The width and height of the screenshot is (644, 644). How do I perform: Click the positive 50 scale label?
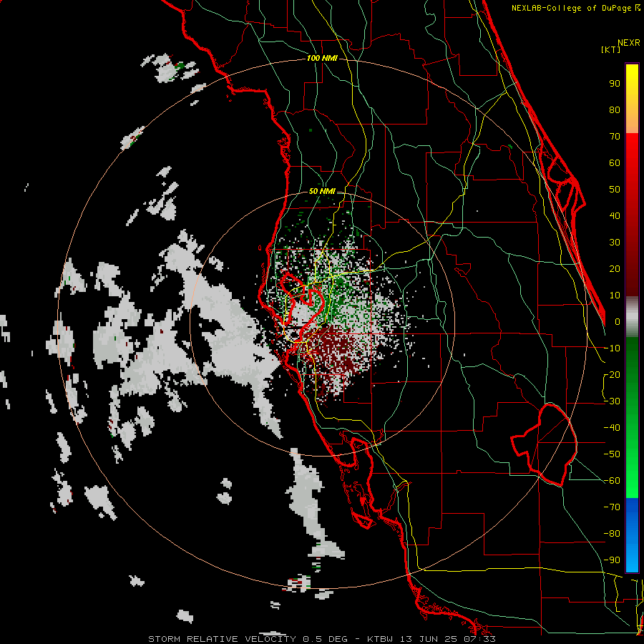click(x=615, y=190)
